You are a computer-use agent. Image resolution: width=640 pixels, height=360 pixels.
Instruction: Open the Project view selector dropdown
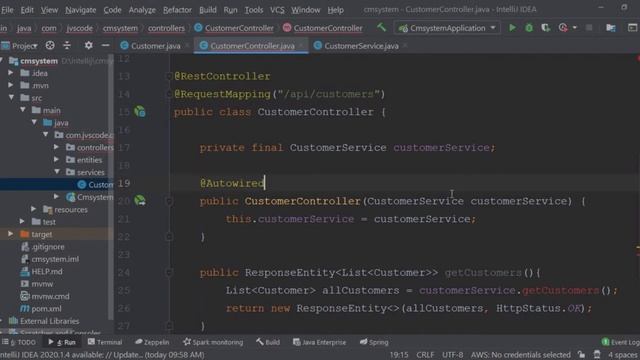coord(20,46)
